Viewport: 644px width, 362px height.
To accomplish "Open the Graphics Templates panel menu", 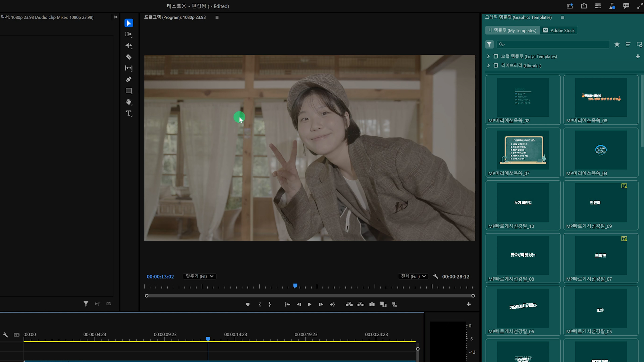I will [x=562, y=17].
